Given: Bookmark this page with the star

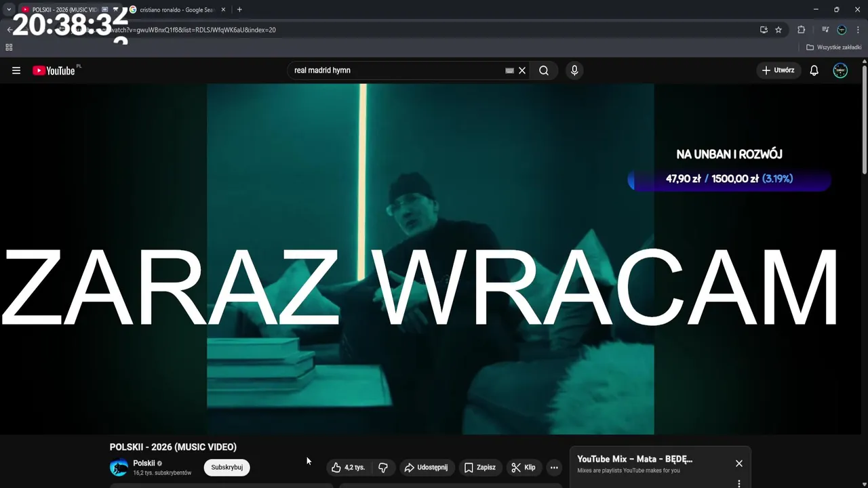Looking at the screenshot, I should tap(778, 30).
